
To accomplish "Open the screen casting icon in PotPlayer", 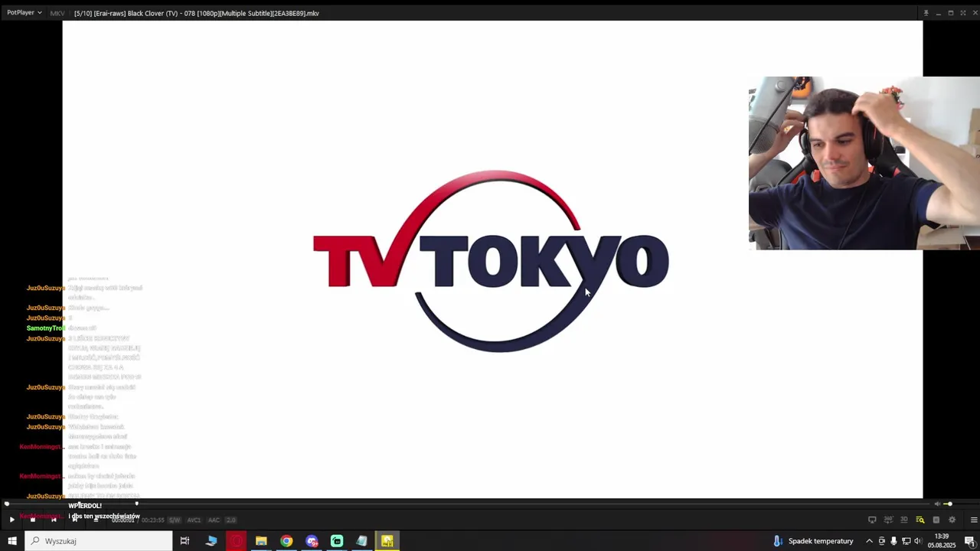I will coord(872,520).
